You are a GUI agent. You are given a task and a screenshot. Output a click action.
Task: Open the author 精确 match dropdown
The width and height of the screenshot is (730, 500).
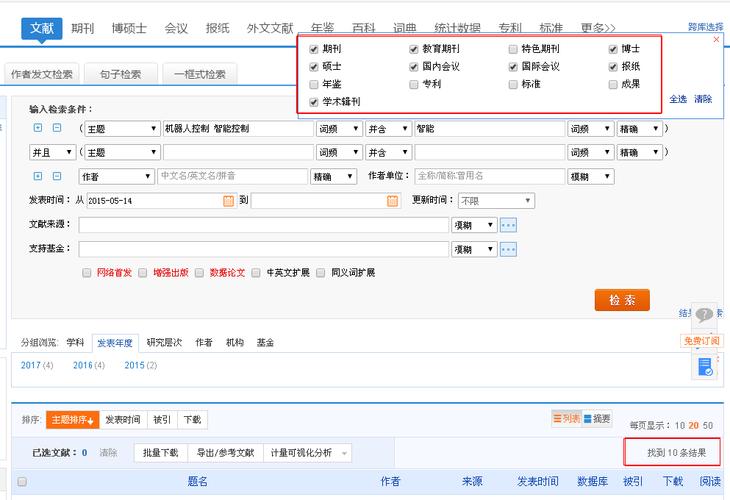(x=333, y=176)
